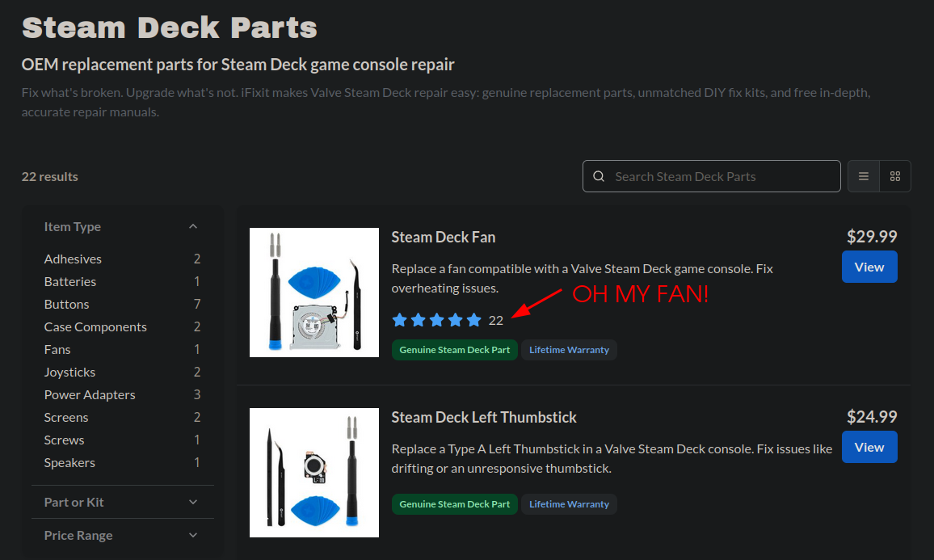
Task: Click the five-star rating on Steam Deck Fan
Action: [436, 320]
